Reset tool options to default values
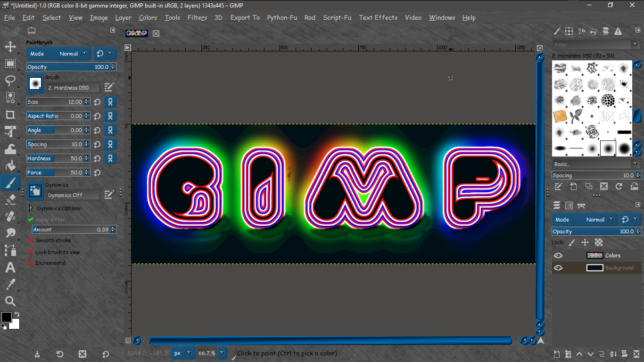644x362 pixels. click(x=105, y=354)
